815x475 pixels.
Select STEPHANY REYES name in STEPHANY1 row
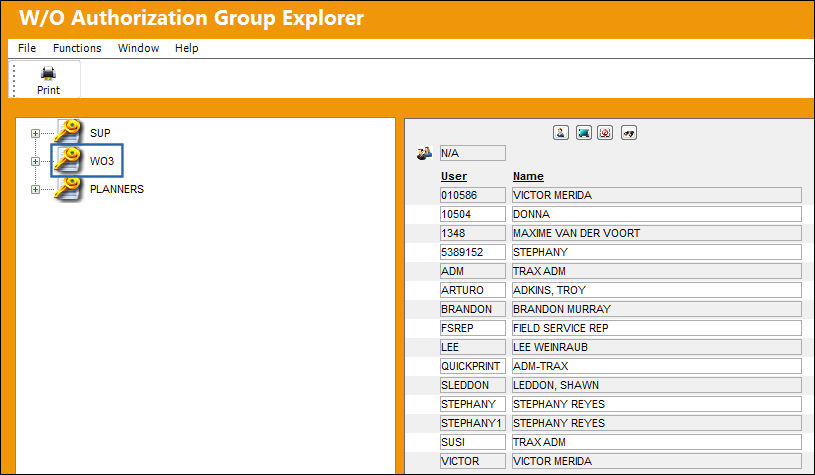tap(656, 423)
